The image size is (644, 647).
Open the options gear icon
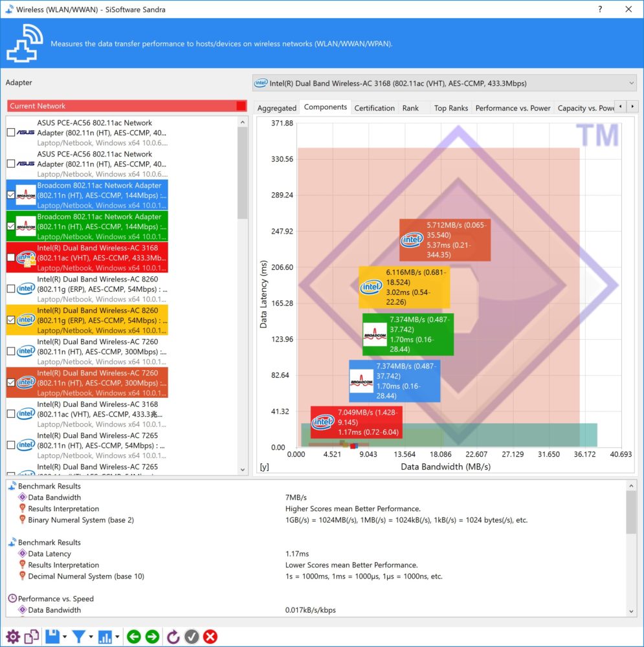[x=13, y=637]
